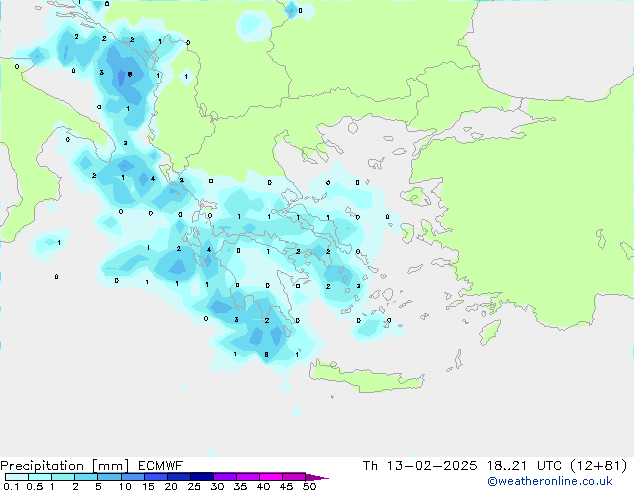Select the 0.5–1 mm legend color swatch
The height and width of the screenshot is (490, 634).
(x=40, y=477)
